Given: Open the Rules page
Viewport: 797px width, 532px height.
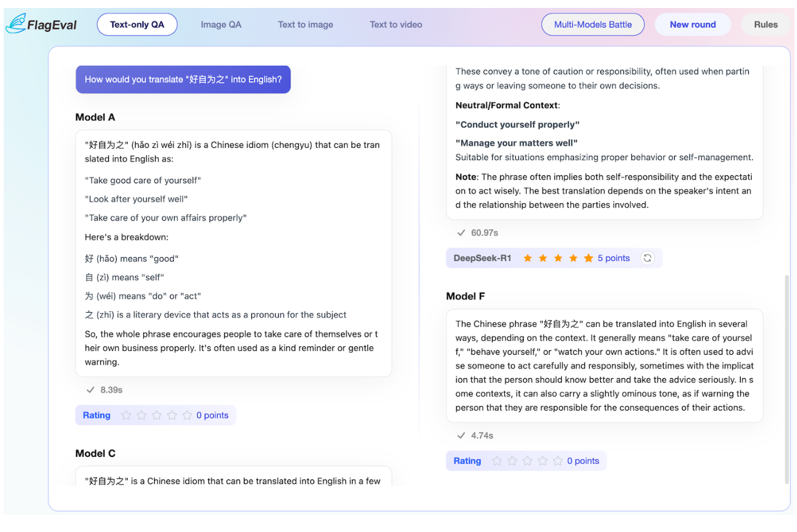Looking at the screenshot, I should [765, 25].
